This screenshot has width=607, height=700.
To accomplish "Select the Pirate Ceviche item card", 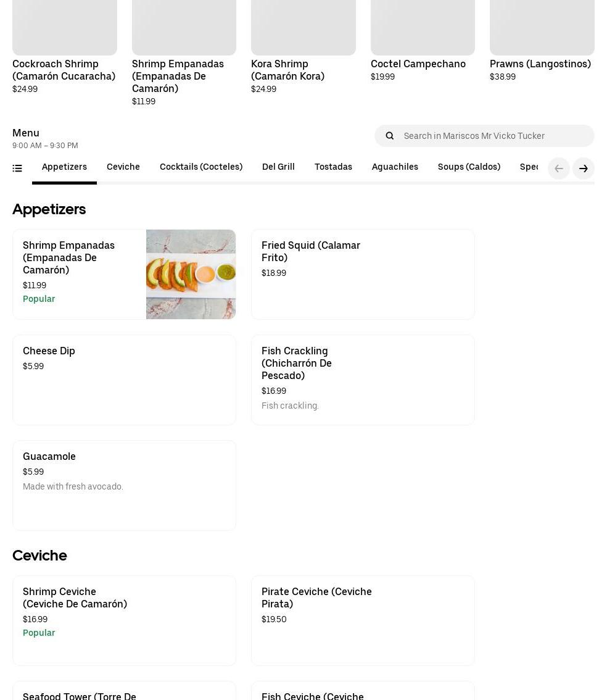I will (363, 620).
